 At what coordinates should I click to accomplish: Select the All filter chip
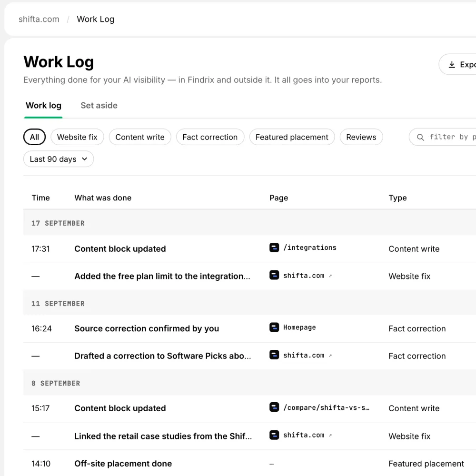pos(34,137)
